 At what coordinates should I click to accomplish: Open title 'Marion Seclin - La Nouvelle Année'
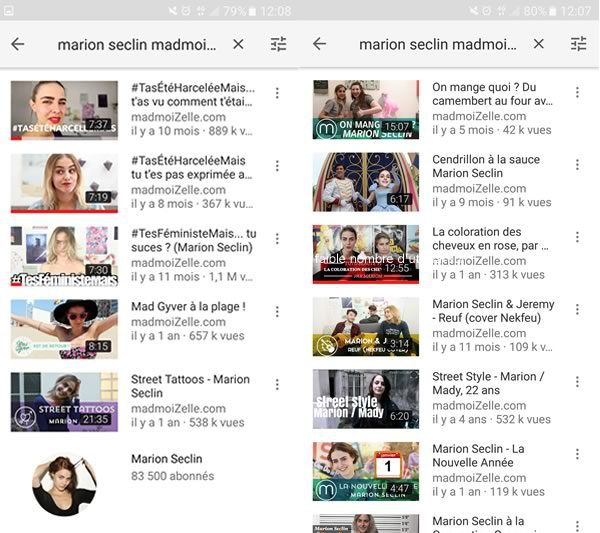(478, 456)
